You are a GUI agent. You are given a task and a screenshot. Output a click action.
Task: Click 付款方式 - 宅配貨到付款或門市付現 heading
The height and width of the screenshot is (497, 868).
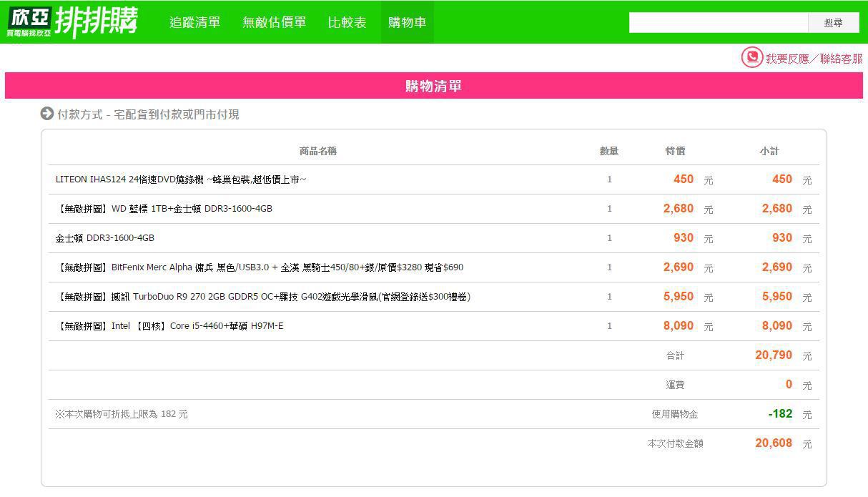pyautogui.click(x=148, y=114)
